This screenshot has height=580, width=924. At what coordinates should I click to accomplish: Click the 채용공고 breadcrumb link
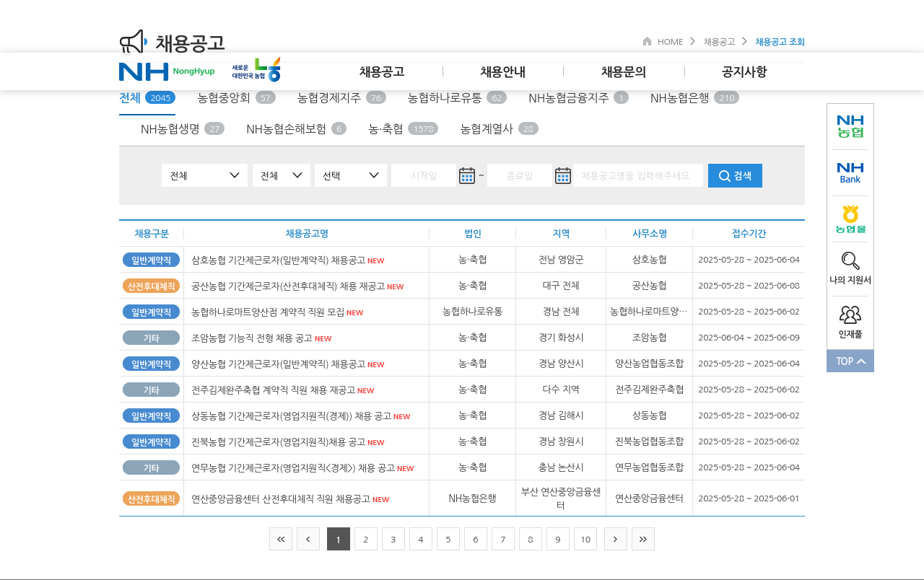coord(719,41)
